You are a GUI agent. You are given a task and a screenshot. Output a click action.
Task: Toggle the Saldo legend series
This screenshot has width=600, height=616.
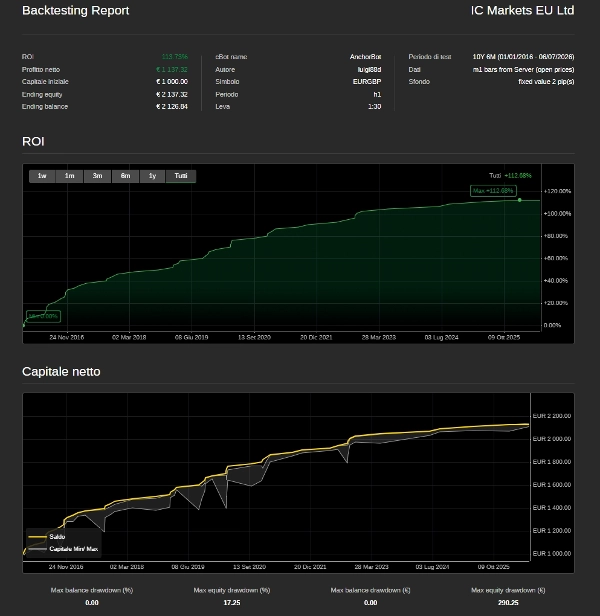tap(57, 537)
